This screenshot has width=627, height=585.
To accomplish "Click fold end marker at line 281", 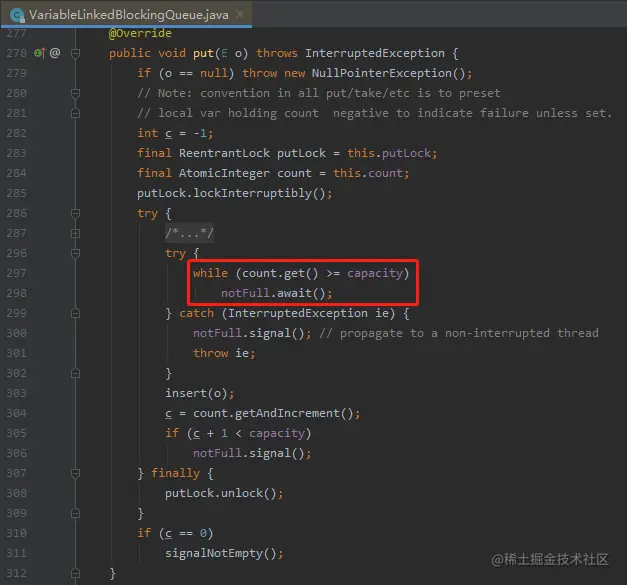I will [x=75, y=113].
